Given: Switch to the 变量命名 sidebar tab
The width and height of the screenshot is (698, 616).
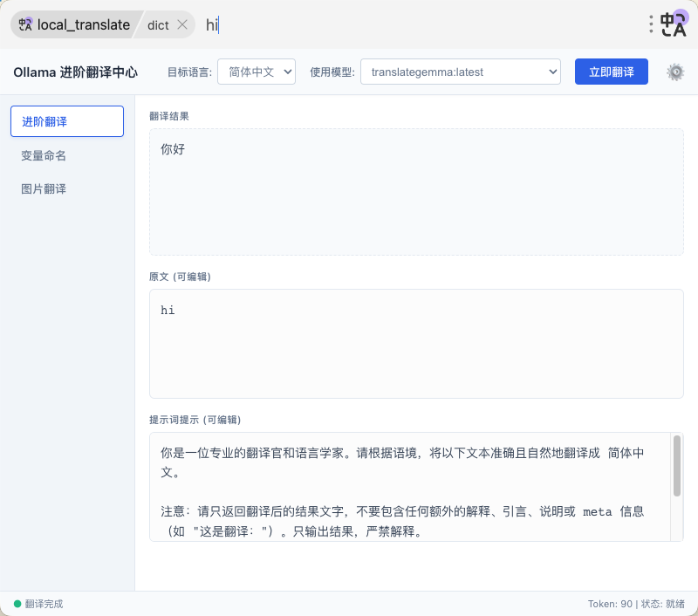Looking at the screenshot, I should pos(44,155).
